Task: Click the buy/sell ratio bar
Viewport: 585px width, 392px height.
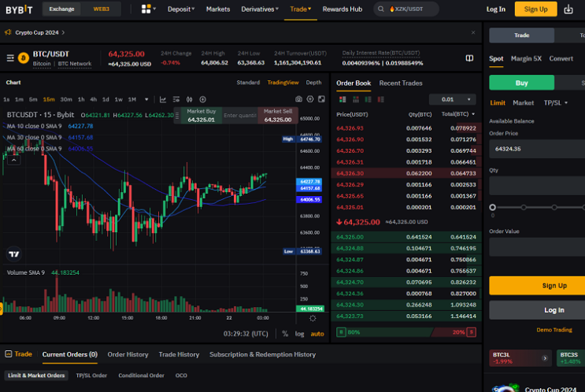Action: pos(406,332)
